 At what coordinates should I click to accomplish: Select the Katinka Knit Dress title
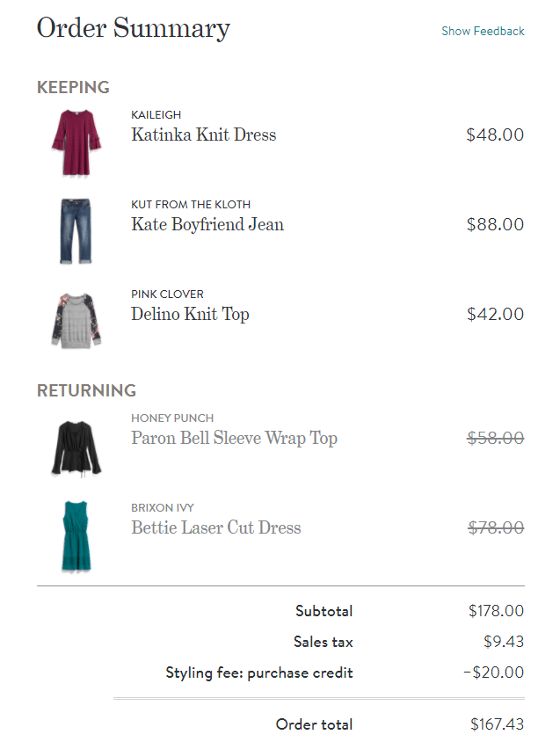tap(203, 135)
